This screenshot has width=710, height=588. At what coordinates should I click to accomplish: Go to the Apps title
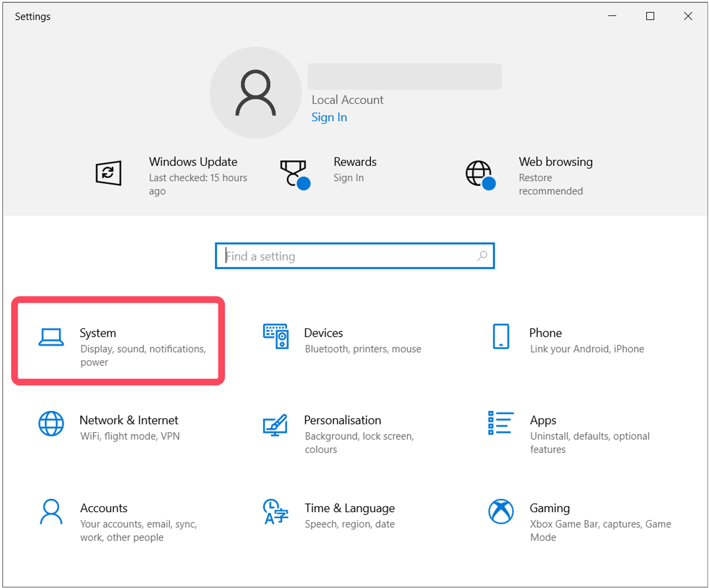(543, 421)
